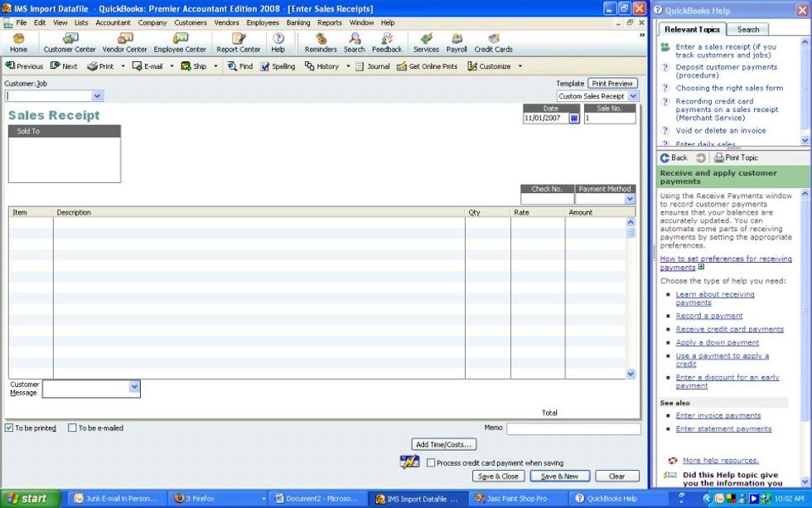Click the Print Preview button
This screenshot has width=812, height=508.
pyautogui.click(x=612, y=84)
